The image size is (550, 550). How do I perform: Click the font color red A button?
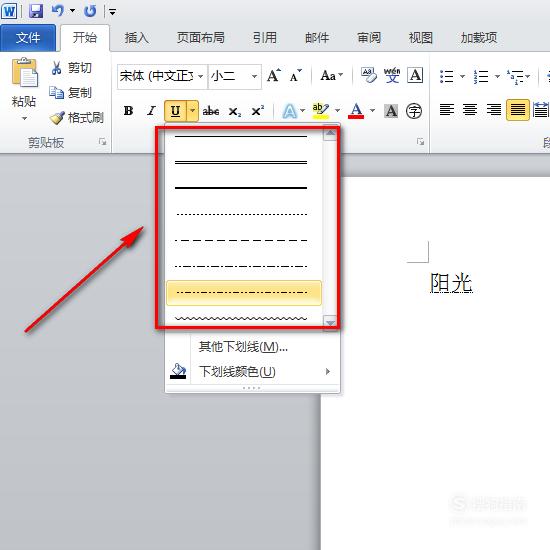(356, 111)
